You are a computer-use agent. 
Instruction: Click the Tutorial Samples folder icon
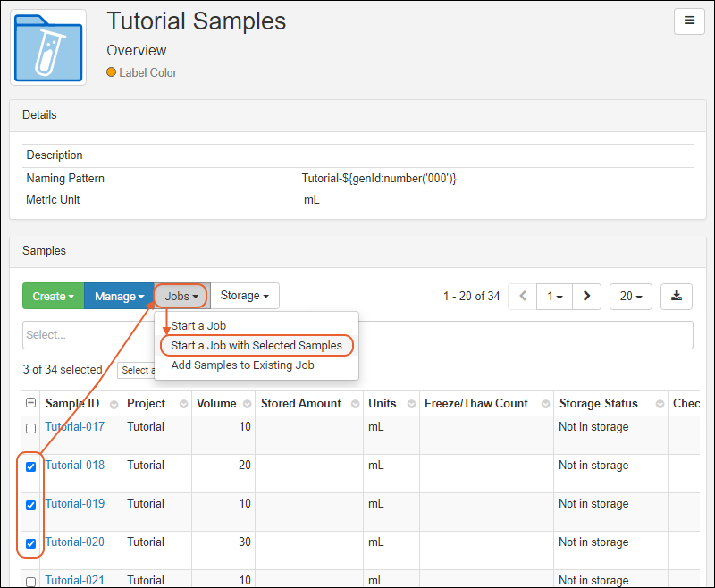coord(48,47)
